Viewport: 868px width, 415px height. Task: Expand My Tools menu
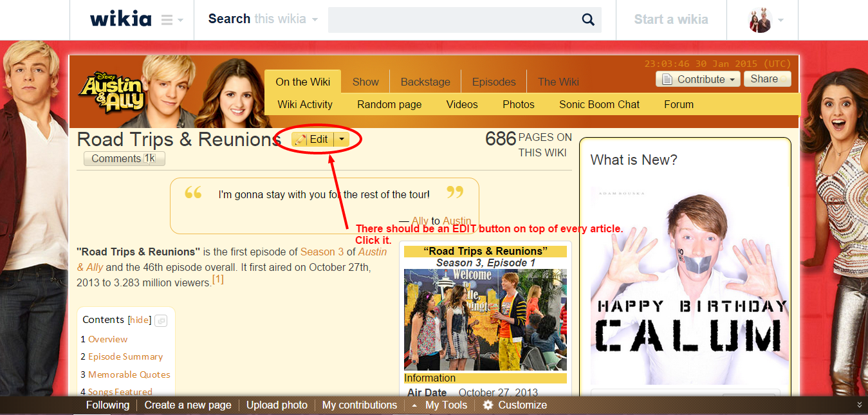(x=441, y=405)
